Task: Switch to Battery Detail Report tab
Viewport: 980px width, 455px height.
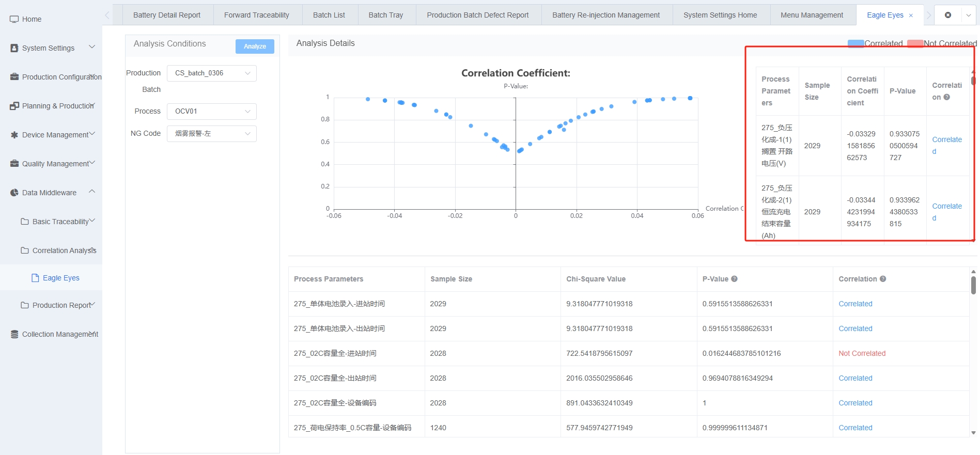Action: click(167, 15)
